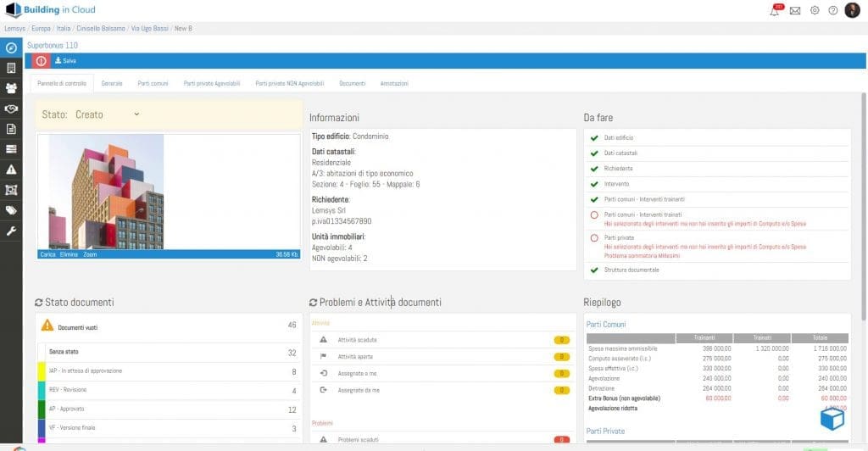The width and height of the screenshot is (868, 451).
Task: Click the Assegnate a me arrow icon
Action: coord(323,373)
